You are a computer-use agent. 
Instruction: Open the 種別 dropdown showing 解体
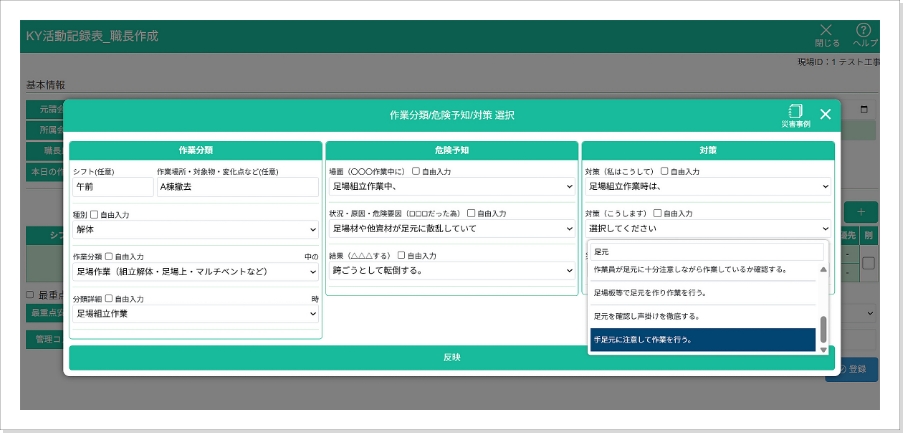195,228
